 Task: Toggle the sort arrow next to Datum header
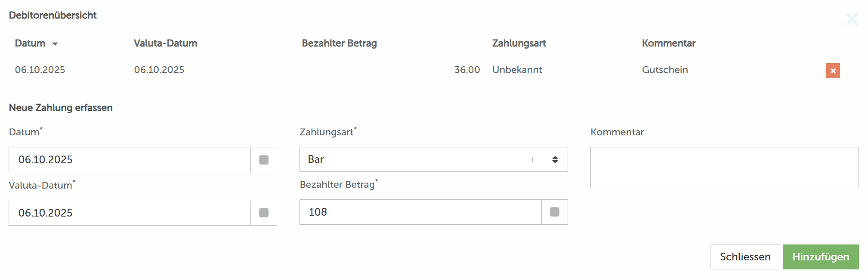(x=55, y=44)
